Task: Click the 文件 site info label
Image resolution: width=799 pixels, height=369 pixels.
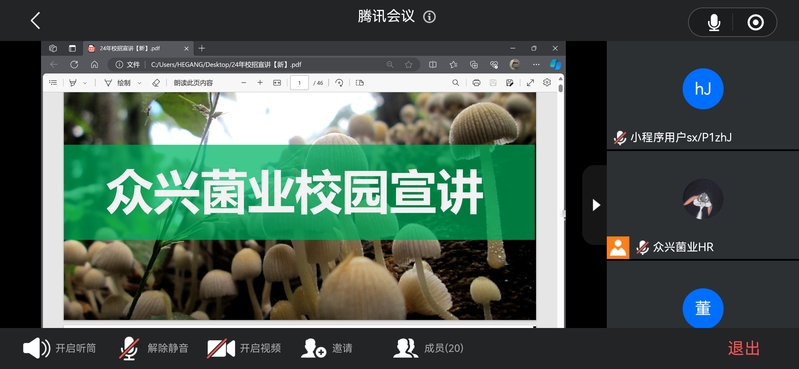Action: [x=127, y=65]
